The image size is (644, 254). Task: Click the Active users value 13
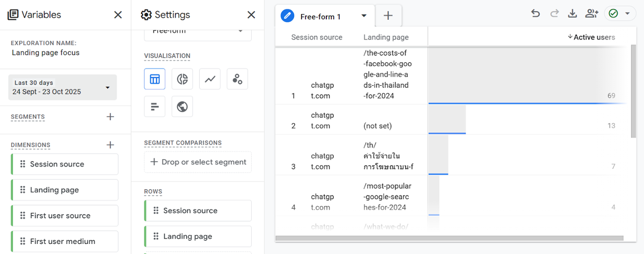point(611,126)
